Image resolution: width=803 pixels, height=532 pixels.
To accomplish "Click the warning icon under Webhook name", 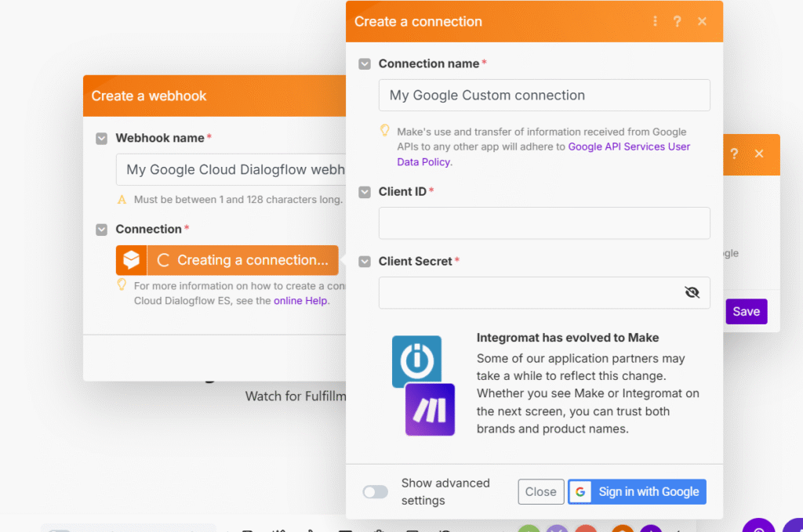I will 122,200.
